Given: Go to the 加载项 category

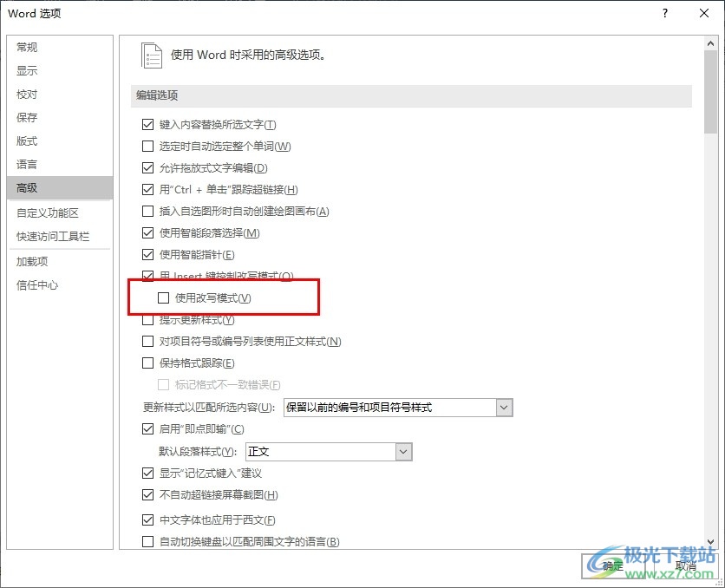Looking at the screenshot, I should pos(60,262).
